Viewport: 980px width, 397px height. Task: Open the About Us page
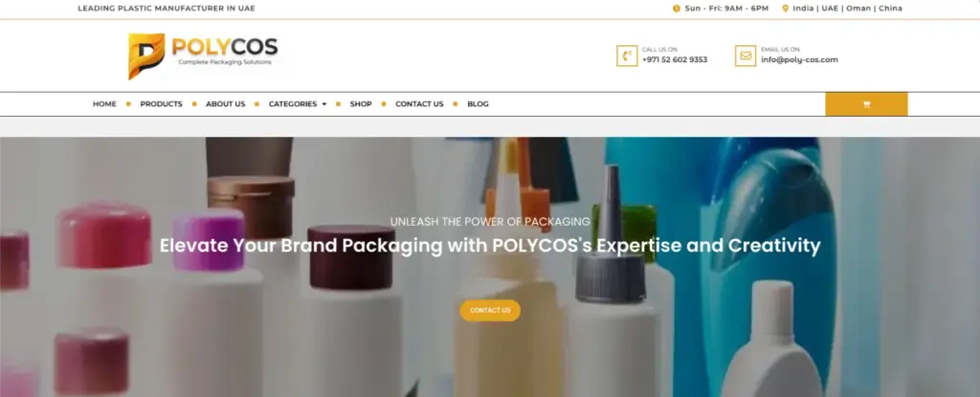[226, 104]
